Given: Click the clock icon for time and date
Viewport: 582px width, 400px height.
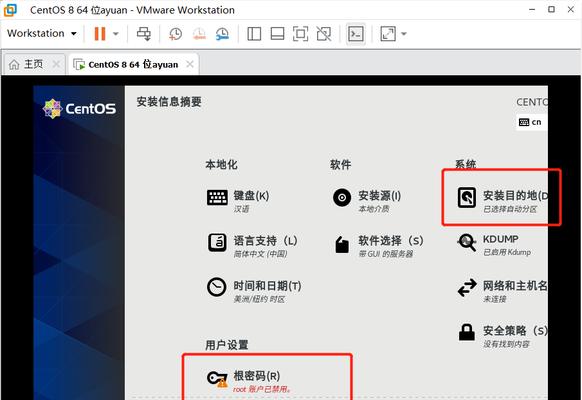Looking at the screenshot, I should (216, 287).
